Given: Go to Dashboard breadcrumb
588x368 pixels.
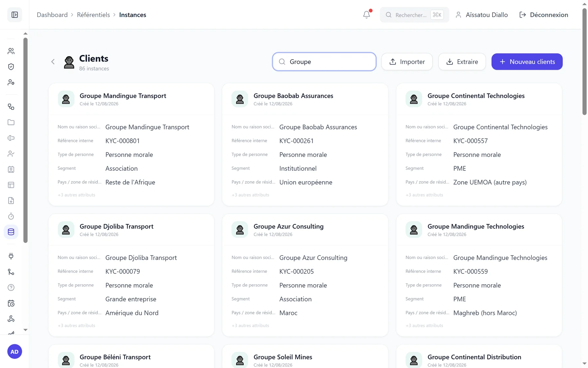Looking at the screenshot, I should click(52, 15).
